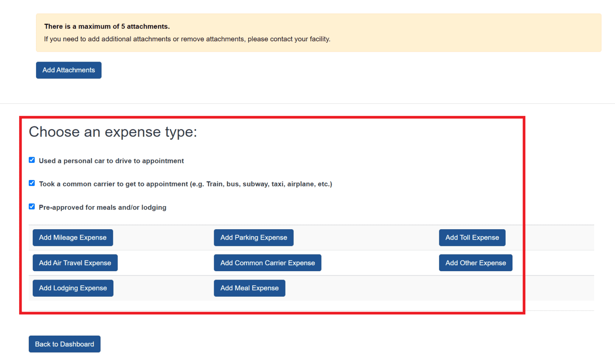Click Add Air Travel Expense
The image size is (615, 364).
tap(75, 263)
